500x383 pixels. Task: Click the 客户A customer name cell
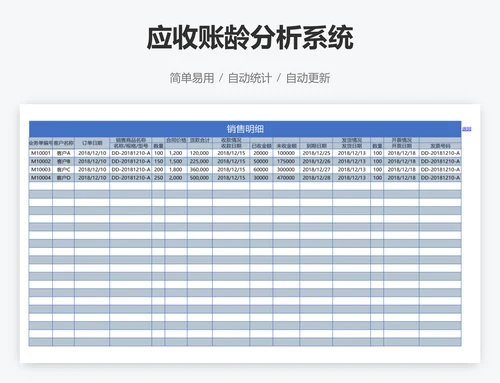pos(63,153)
